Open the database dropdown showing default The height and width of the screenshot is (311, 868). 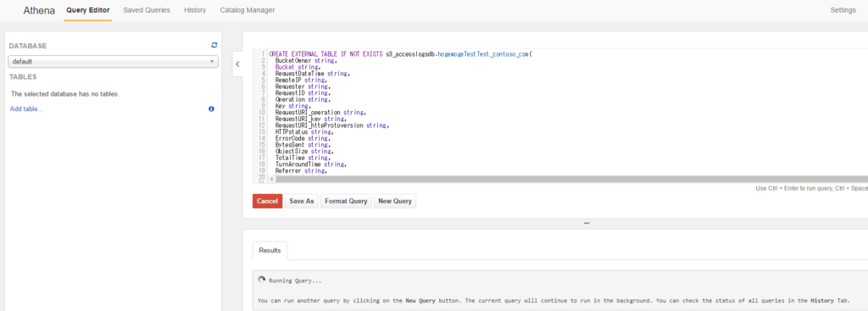point(114,62)
